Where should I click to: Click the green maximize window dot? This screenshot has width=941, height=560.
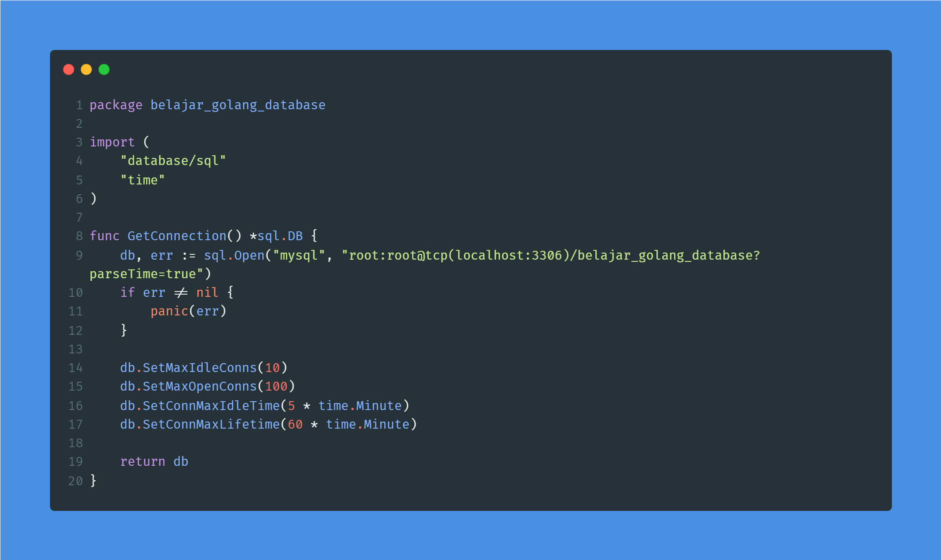[104, 69]
